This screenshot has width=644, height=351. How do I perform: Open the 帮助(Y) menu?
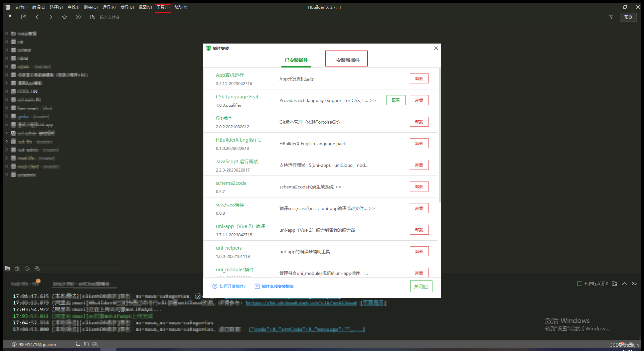(181, 7)
